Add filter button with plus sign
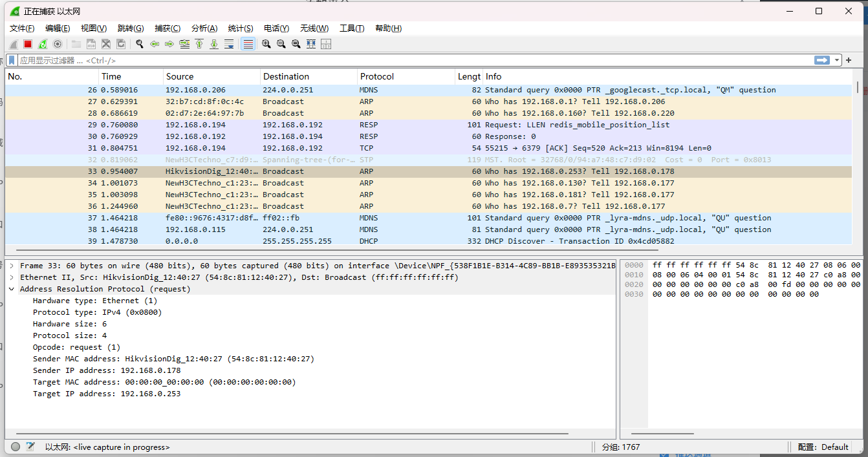This screenshot has width=868, height=457. click(x=849, y=60)
